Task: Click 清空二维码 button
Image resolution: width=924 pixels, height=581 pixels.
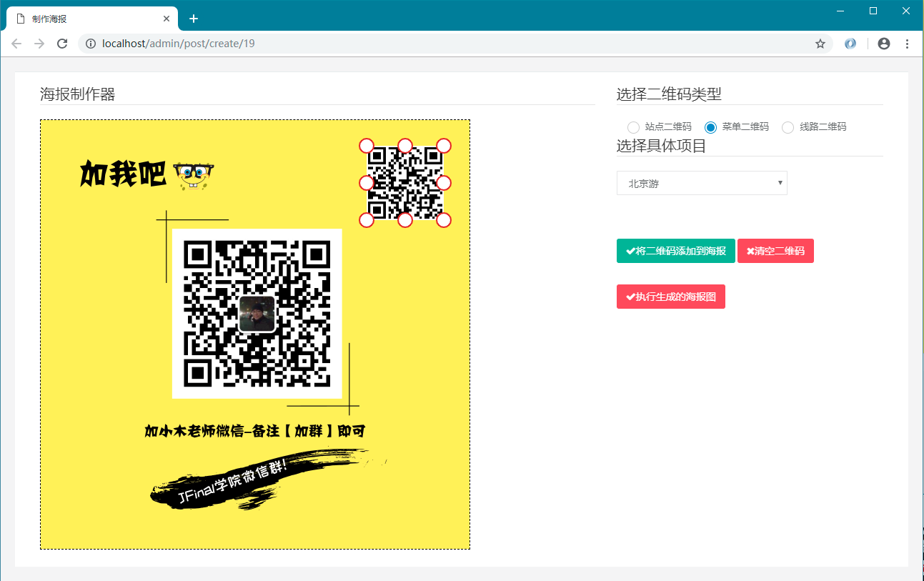Action: coord(775,251)
